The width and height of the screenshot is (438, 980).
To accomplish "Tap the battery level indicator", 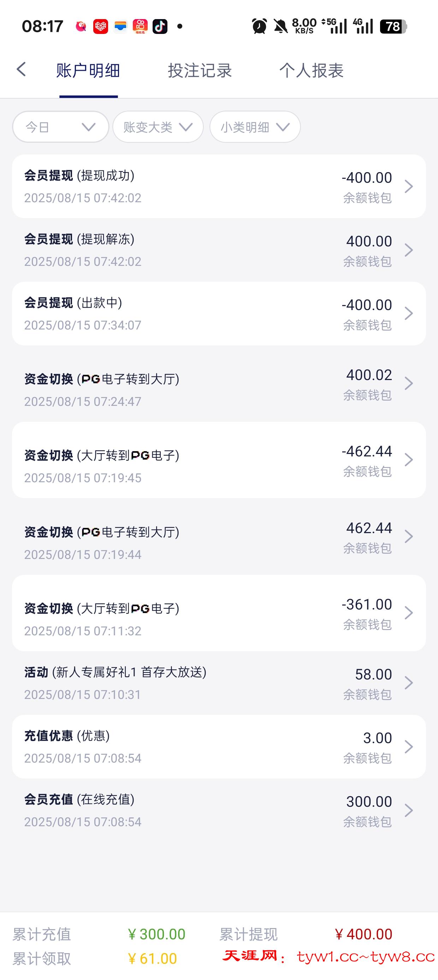I will 393,26.
